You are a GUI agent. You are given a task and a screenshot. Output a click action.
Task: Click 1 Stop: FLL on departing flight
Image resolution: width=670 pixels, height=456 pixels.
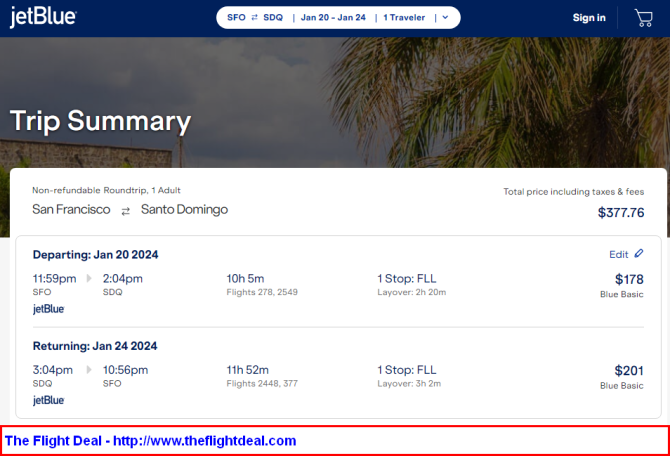407,279
